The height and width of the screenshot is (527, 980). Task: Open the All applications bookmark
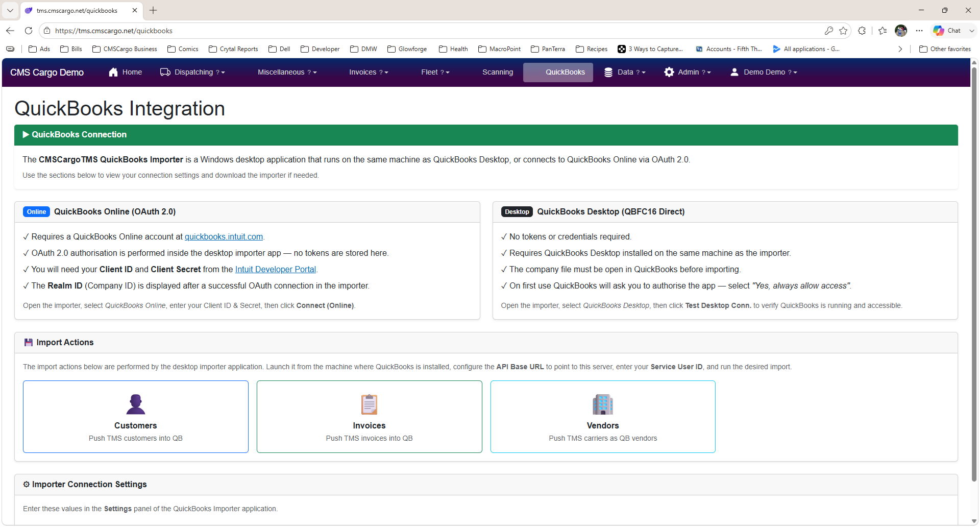point(806,49)
